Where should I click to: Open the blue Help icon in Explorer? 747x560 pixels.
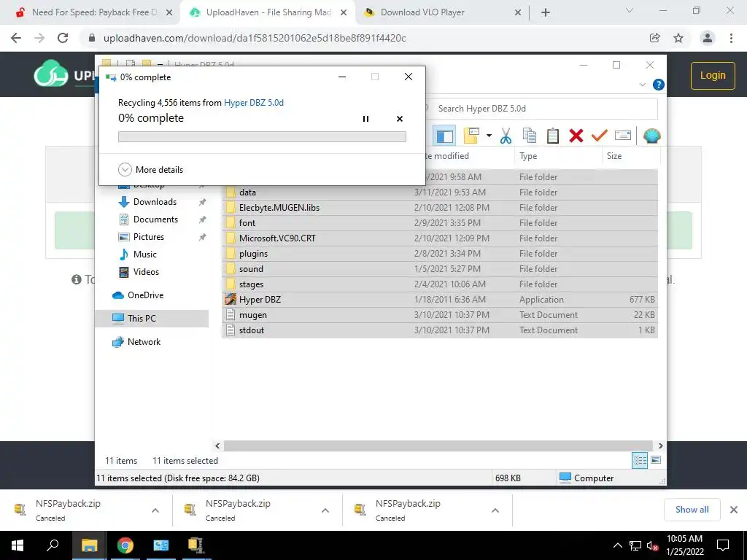click(x=659, y=85)
